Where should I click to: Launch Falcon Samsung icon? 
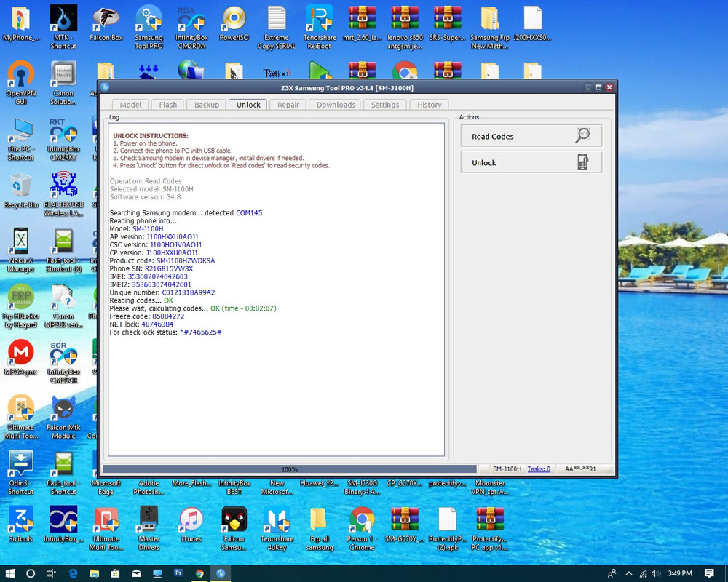pyautogui.click(x=234, y=527)
